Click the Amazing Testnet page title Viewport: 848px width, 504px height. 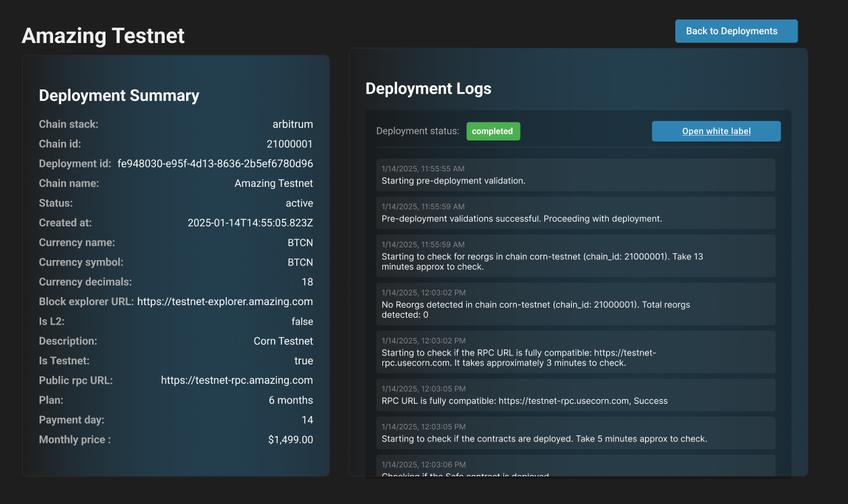click(103, 36)
